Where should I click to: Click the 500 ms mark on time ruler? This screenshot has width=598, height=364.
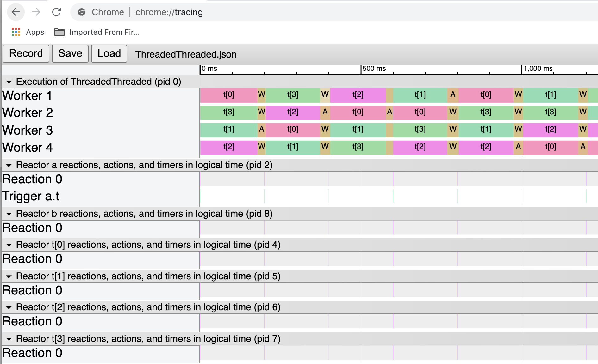point(361,69)
